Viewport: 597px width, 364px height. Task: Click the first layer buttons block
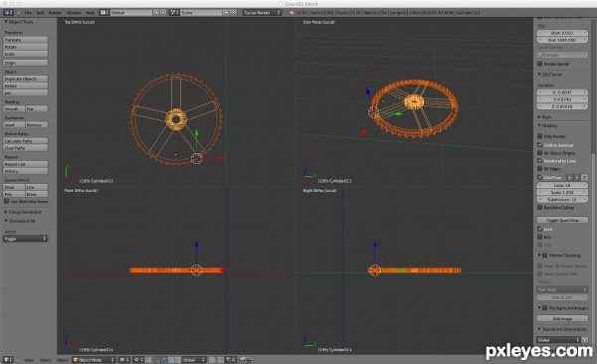click(212, 359)
